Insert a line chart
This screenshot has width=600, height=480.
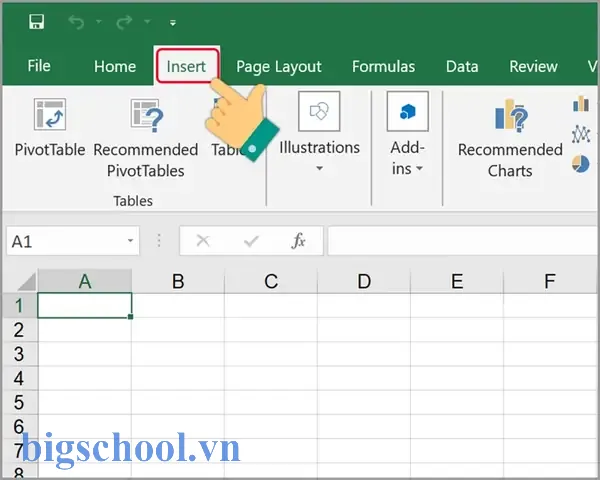point(581,134)
